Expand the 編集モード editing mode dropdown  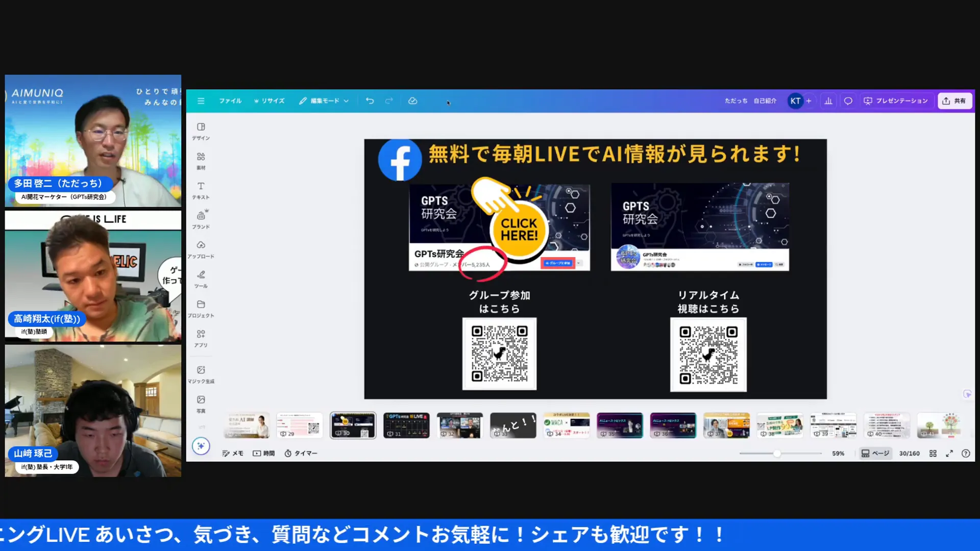324,101
